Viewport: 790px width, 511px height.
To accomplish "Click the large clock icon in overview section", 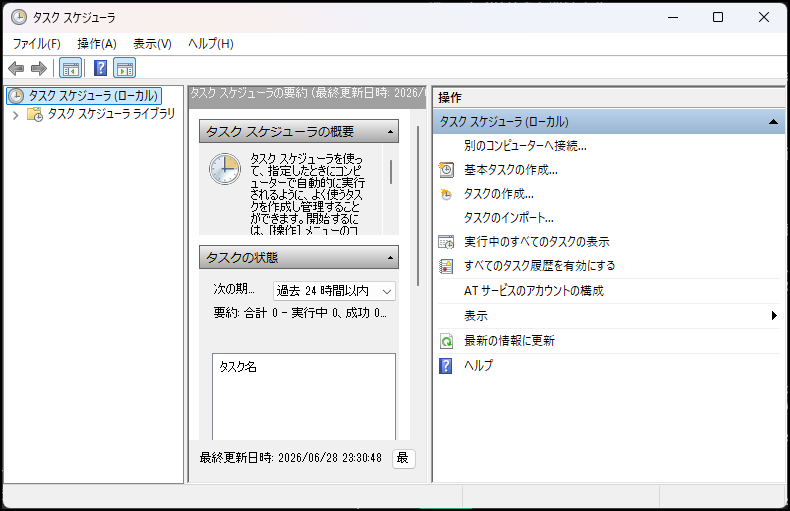I will [x=225, y=169].
